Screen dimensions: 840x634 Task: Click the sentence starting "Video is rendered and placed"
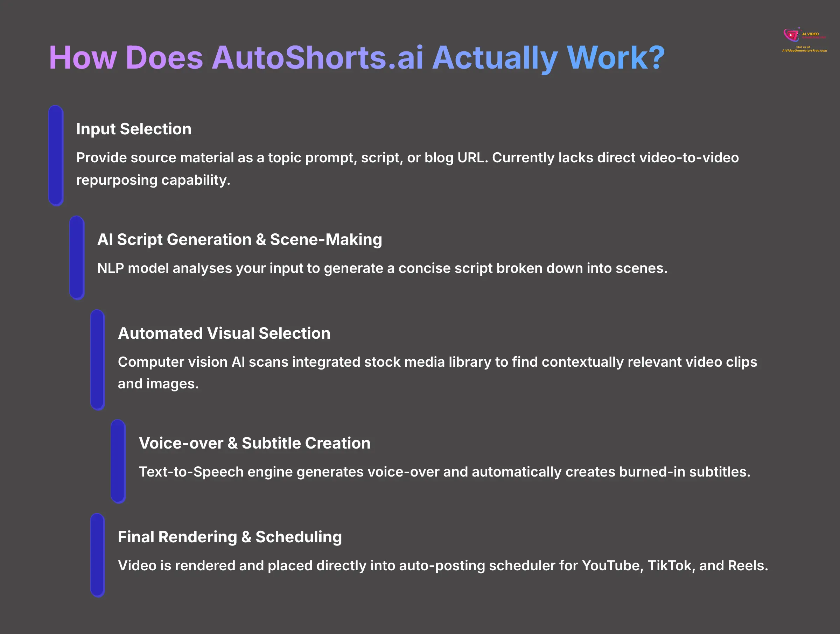point(443,566)
